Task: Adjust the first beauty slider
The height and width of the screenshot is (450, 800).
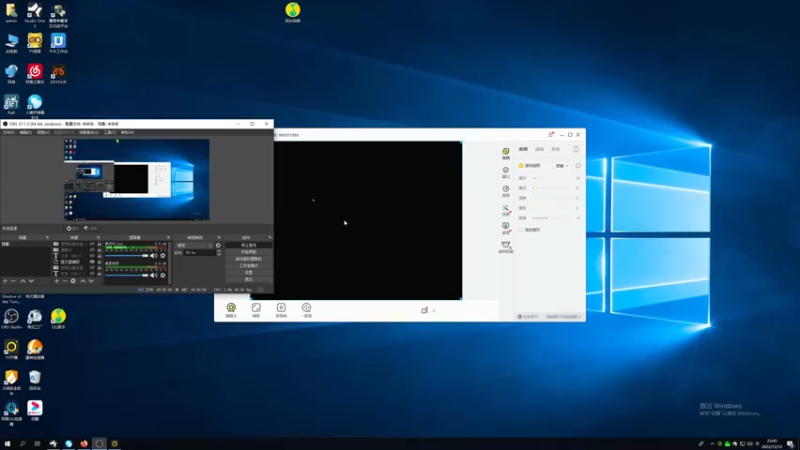Action: [554, 178]
